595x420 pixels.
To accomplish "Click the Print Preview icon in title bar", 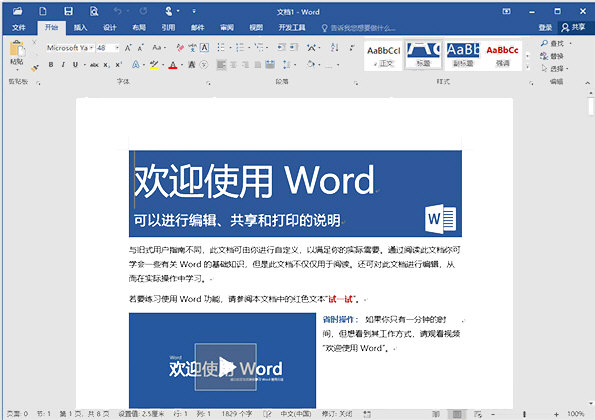I will click(94, 11).
